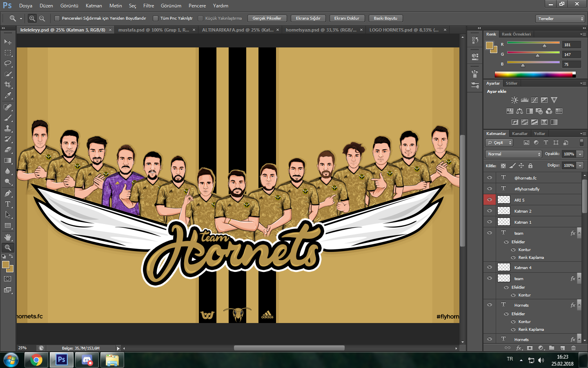Open the Çeşit layer filter dropdown

point(499,143)
